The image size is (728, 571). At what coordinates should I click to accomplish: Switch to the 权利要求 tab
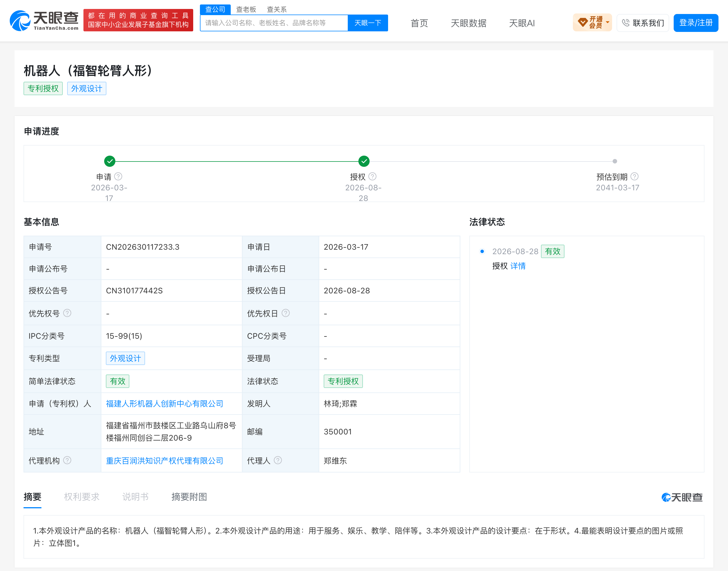(x=81, y=497)
